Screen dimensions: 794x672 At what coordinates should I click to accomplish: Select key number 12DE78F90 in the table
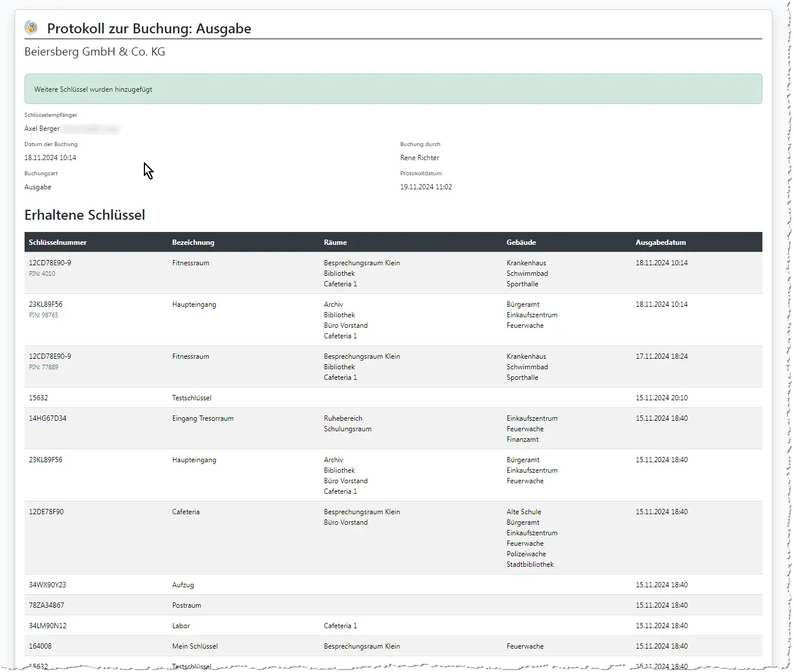pos(46,512)
